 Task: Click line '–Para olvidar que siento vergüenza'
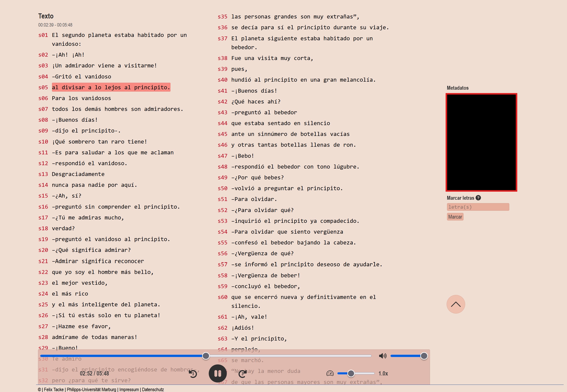[287, 232]
